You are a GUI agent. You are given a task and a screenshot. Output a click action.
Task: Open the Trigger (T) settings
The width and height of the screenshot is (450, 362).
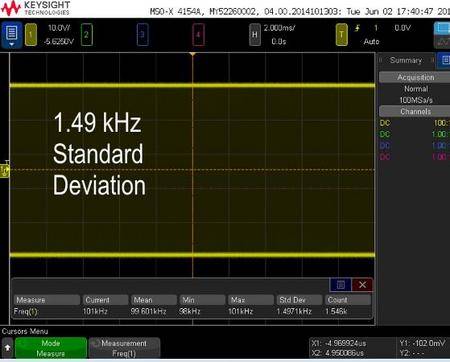click(x=341, y=35)
